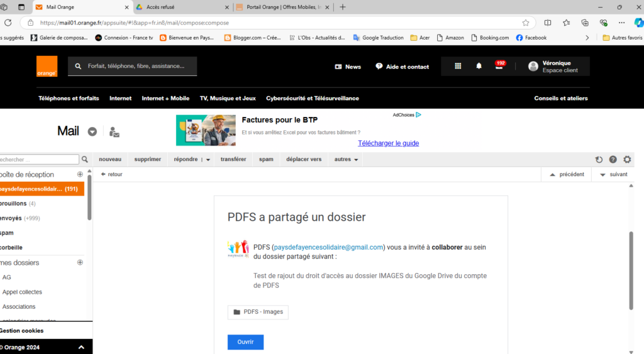This screenshot has width=644, height=354.
Task: Open the Internet + Mobile menu
Action: [x=165, y=98]
